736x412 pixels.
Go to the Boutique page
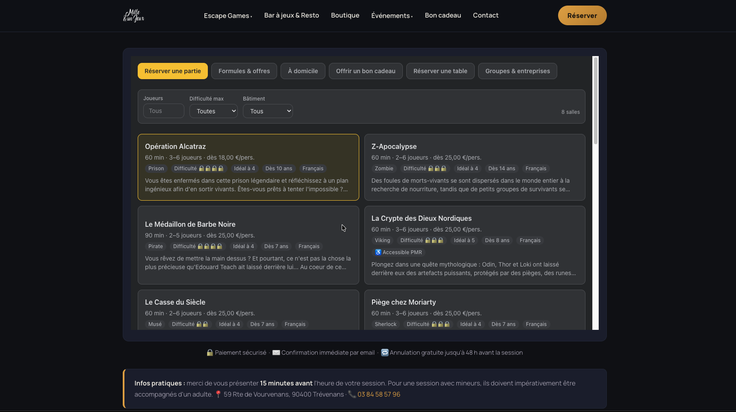point(345,15)
